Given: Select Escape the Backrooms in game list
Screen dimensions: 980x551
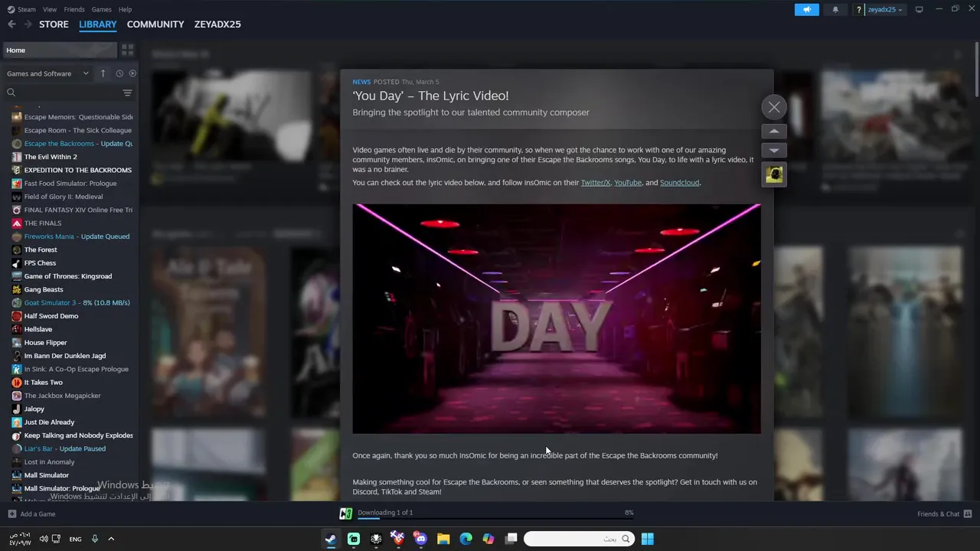Looking at the screenshot, I should [72, 143].
